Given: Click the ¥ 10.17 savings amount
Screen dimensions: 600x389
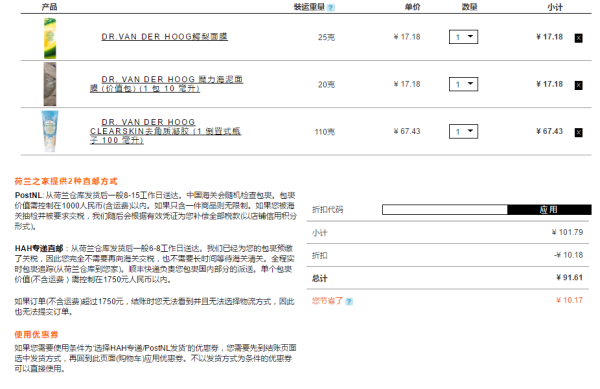Looking at the screenshot, I should [x=569, y=300].
